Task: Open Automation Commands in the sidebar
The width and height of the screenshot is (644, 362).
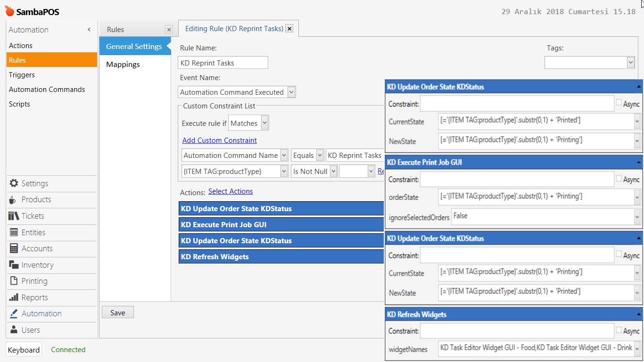Action: (47, 90)
